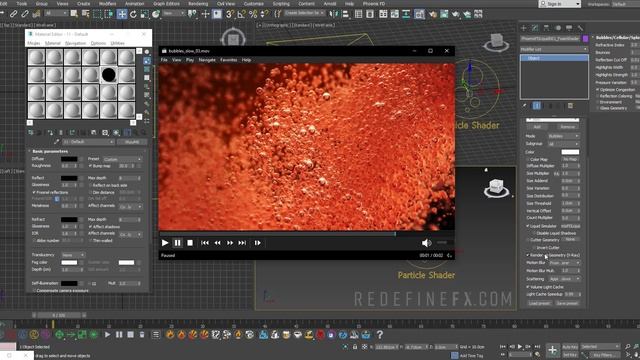640x360 pixels.
Task: Click the Diffuse black color swatch
Action: point(69,159)
